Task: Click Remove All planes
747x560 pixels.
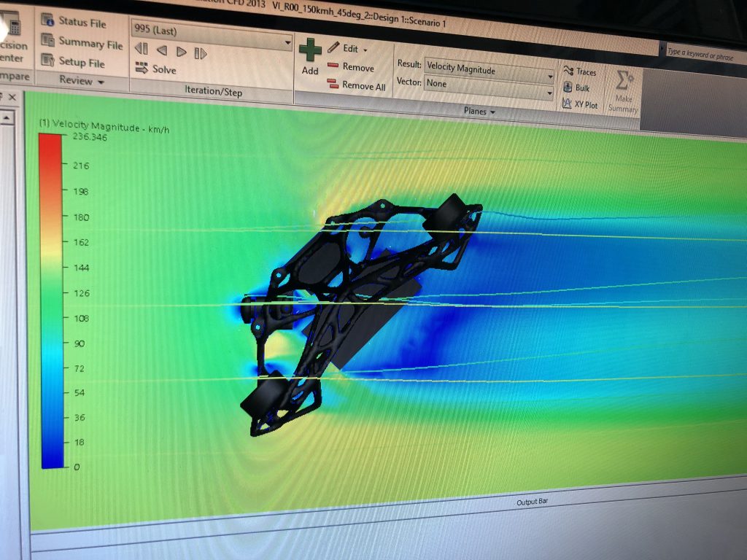Action: [356, 85]
